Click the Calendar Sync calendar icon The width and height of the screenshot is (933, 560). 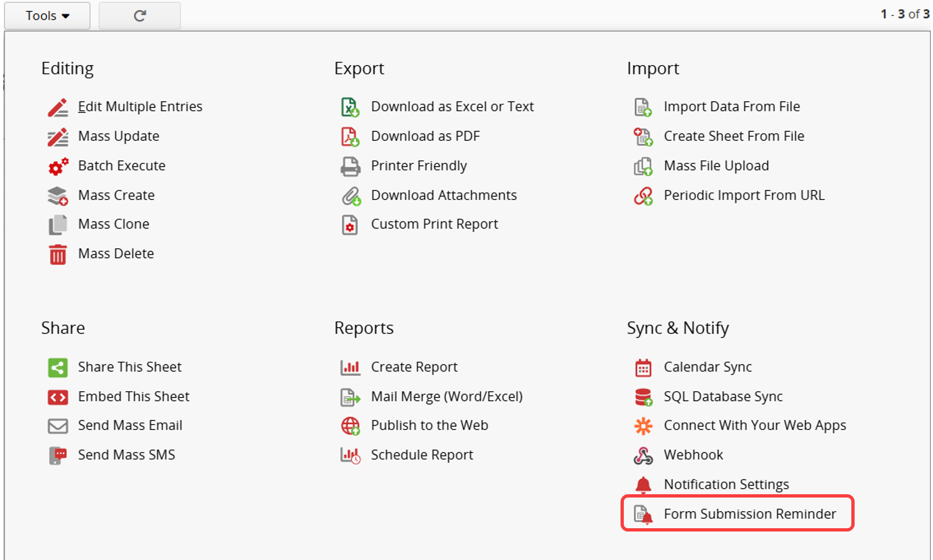click(643, 367)
